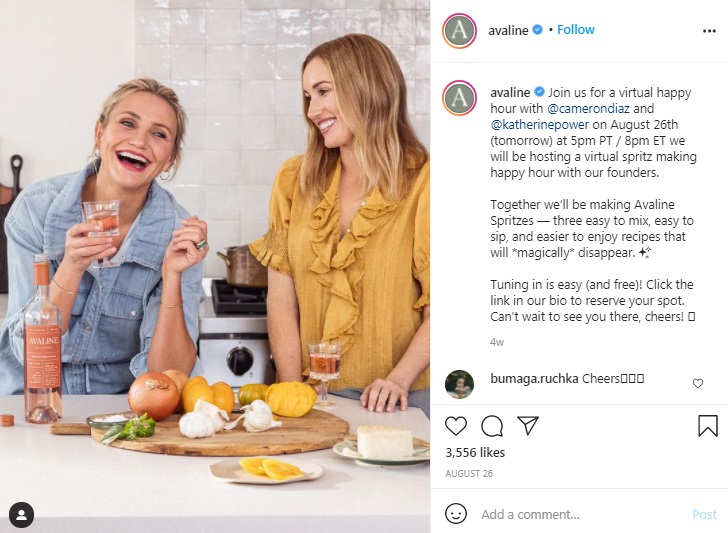Click the verified badge beside avaline header
This screenshot has width=728, height=533.
[x=537, y=30]
